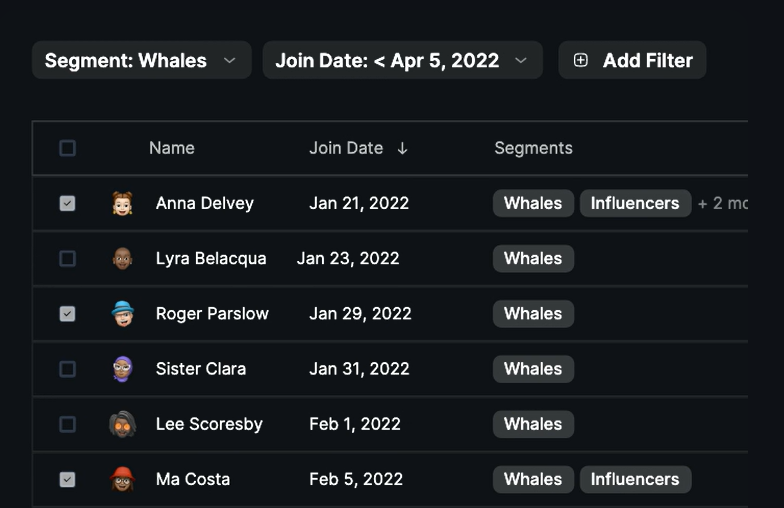
Task: Sort by the Name column header
Action: click(x=171, y=148)
